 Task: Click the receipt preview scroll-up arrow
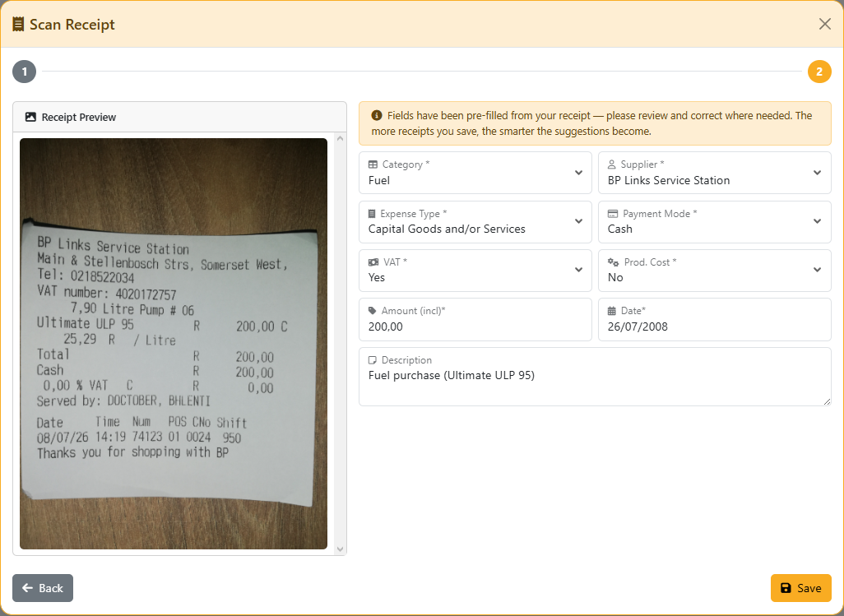(340, 139)
